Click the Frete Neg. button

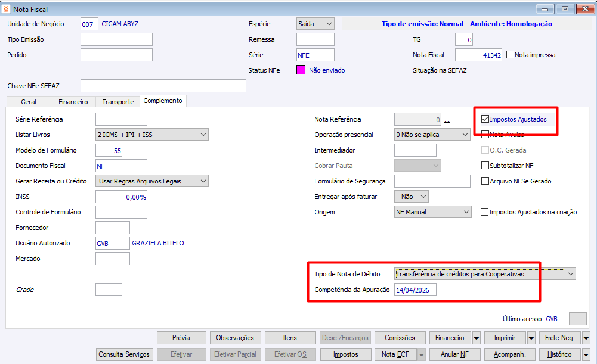[x=559, y=338]
